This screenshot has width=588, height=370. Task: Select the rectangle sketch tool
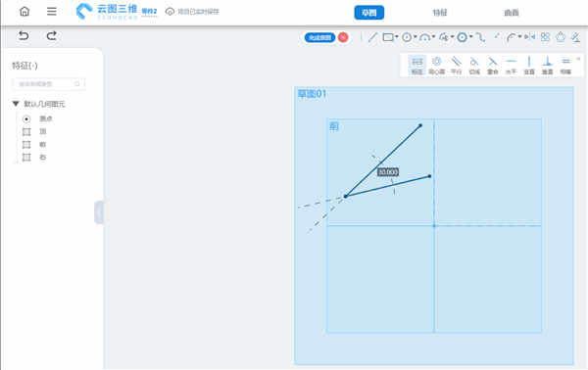click(x=388, y=37)
